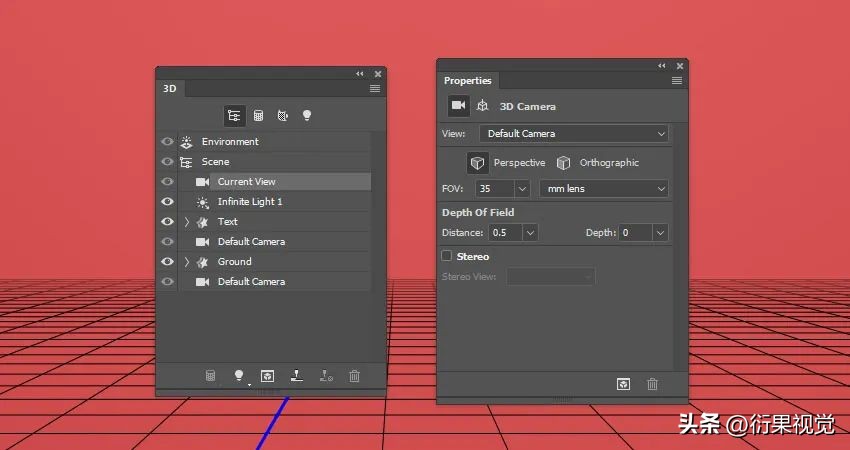This screenshot has width=850, height=450.
Task: Hide the Ground mesh
Action: [x=167, y=261]
